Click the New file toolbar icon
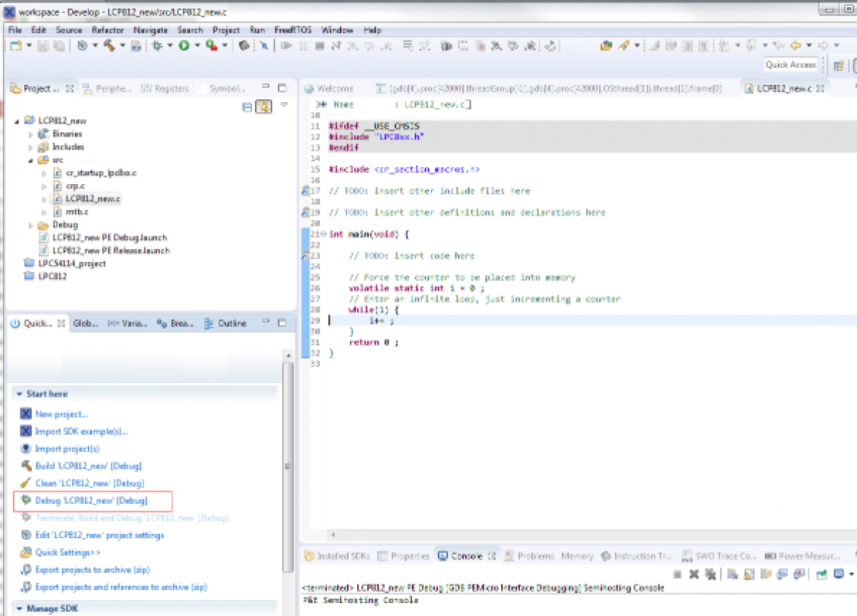Viewport: 857px width, 616px height. (16, 46)
